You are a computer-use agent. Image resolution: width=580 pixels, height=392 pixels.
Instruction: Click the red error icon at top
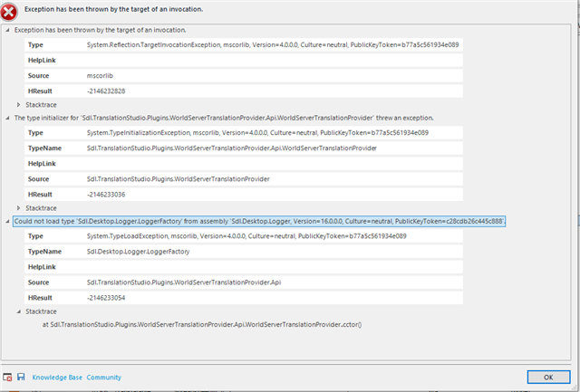point(9,12)
